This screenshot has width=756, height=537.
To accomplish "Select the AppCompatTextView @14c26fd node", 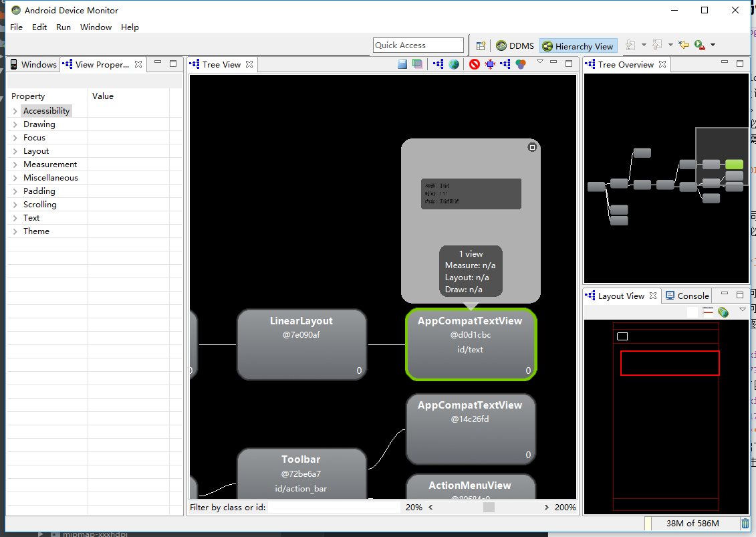I will (x=471, y=429).
